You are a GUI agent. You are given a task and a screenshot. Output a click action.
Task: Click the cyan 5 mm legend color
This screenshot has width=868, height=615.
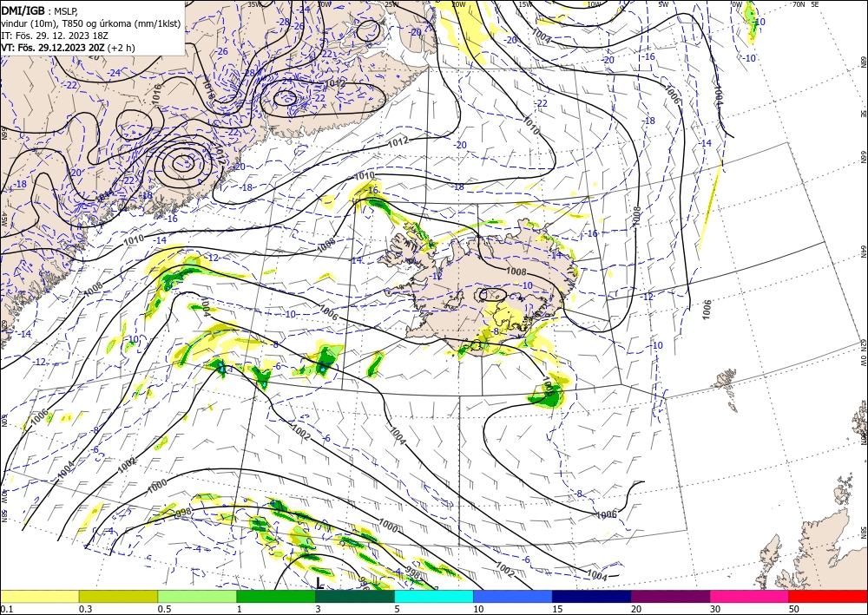tap(434, 596)
